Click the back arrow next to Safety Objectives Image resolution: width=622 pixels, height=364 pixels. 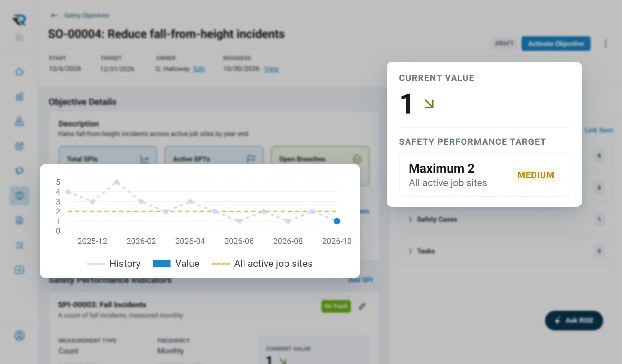click(54, 15)
